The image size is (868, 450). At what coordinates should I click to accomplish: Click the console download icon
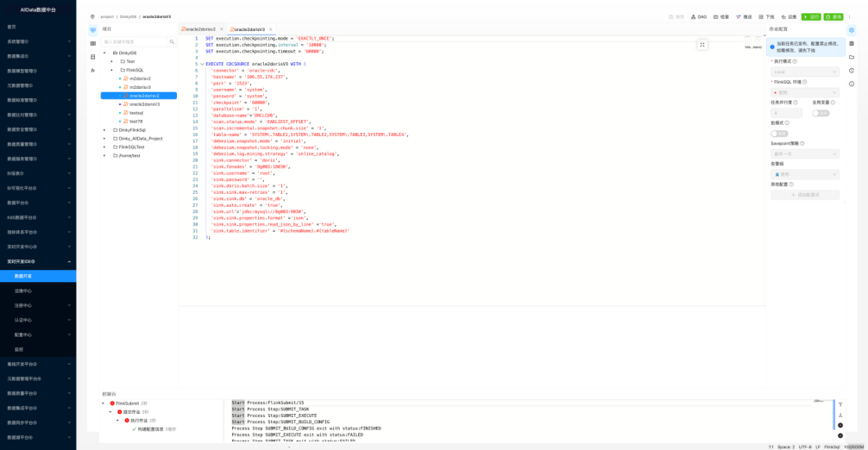(840, 415)
